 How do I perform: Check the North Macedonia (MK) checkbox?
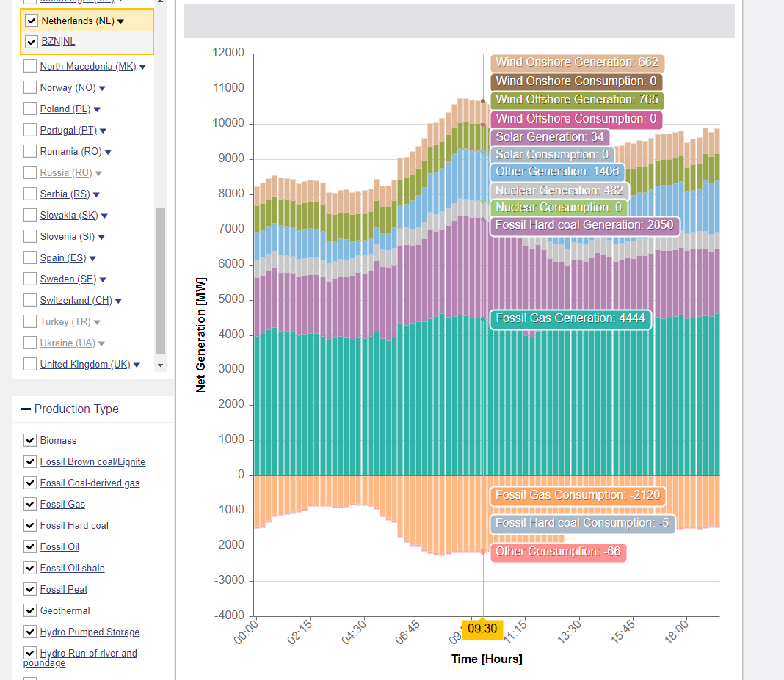click(x=30, y=66)
